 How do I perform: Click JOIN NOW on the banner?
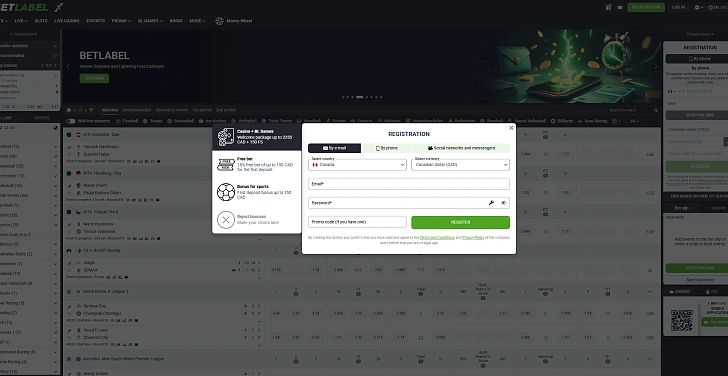coord(94,78)
